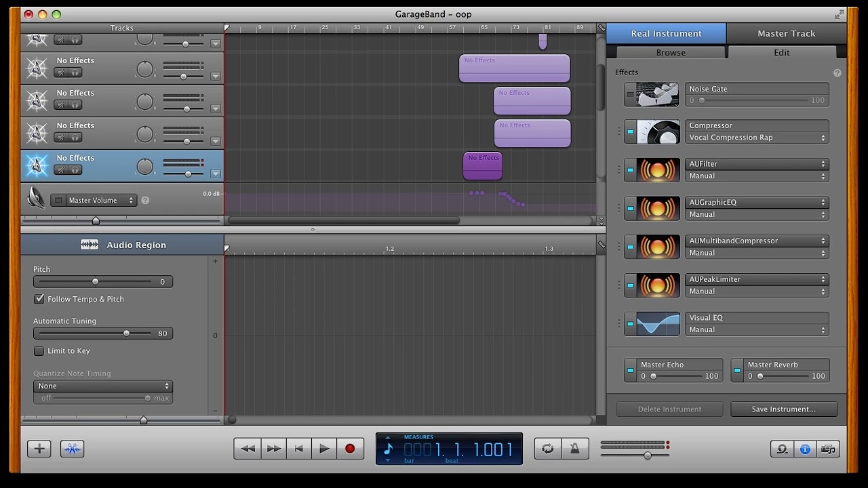Click the red Record button
Viewport: 868px width, 488px height.
(x=350, y=449)
